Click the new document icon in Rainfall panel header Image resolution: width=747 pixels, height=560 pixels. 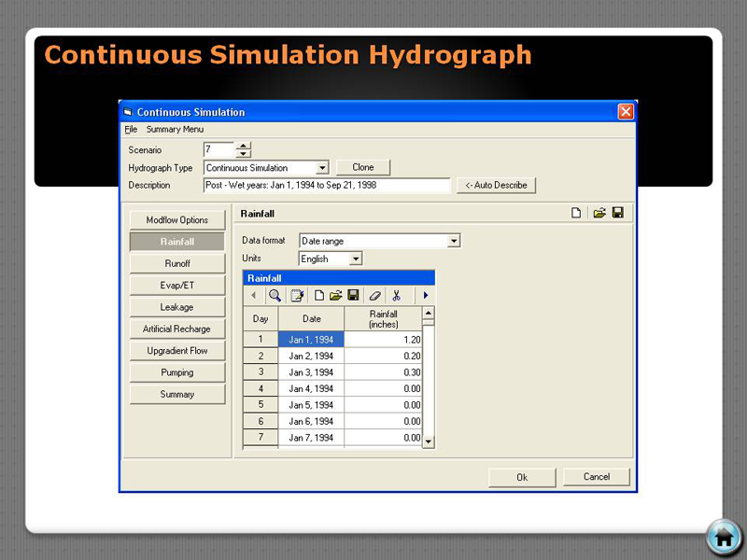577,213
